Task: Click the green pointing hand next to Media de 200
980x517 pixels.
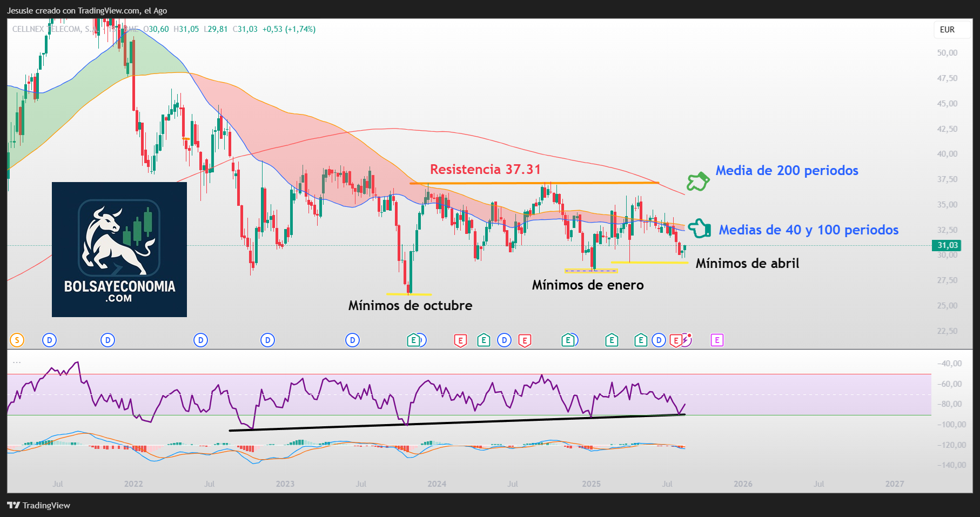Action: pyautogui.click(x=697, y=182)
